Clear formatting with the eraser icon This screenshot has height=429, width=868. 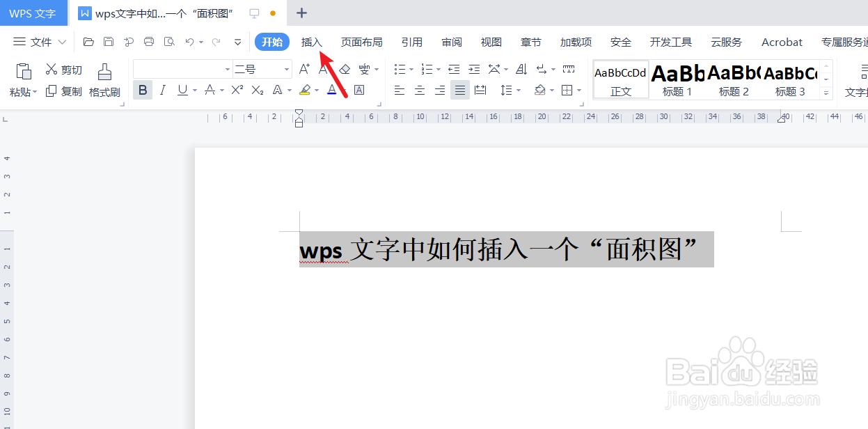(x=344, y=69)
